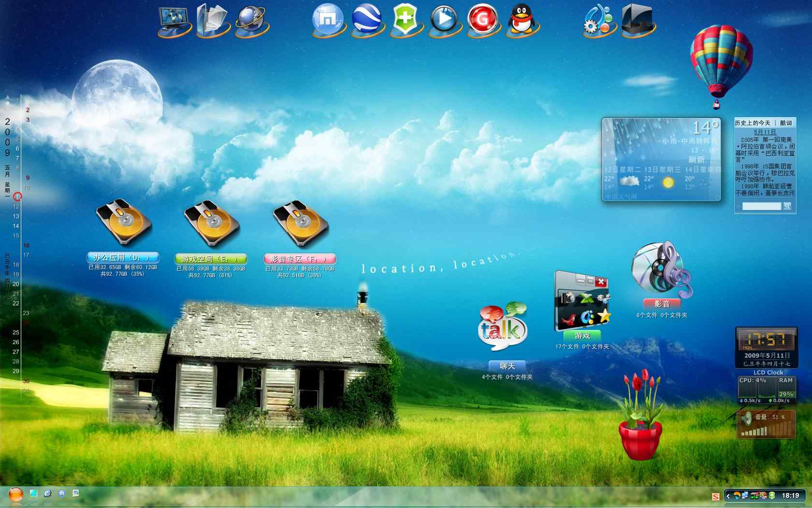Open the Google Talk chat folder icon
Image resolution: width=812 pixels, height=508 pixels.
click(502, 327)
